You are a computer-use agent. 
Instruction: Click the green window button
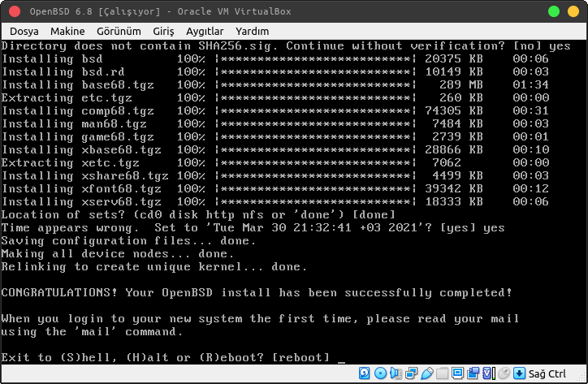pos(554,11)
